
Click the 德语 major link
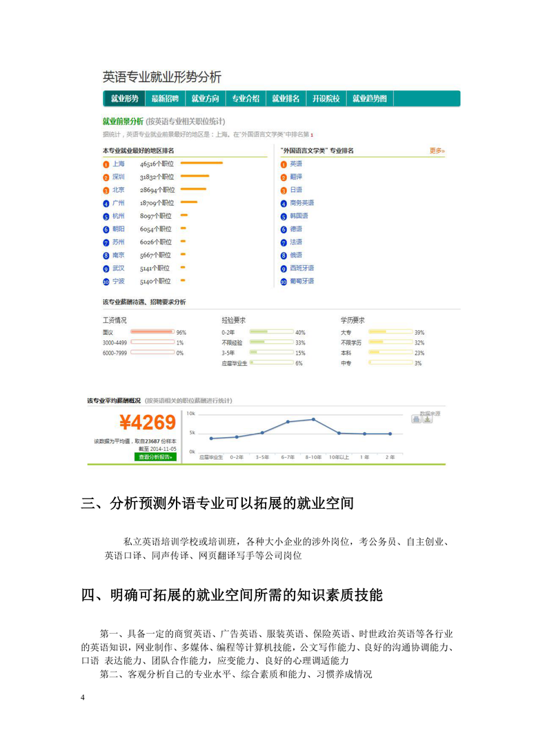297,229
